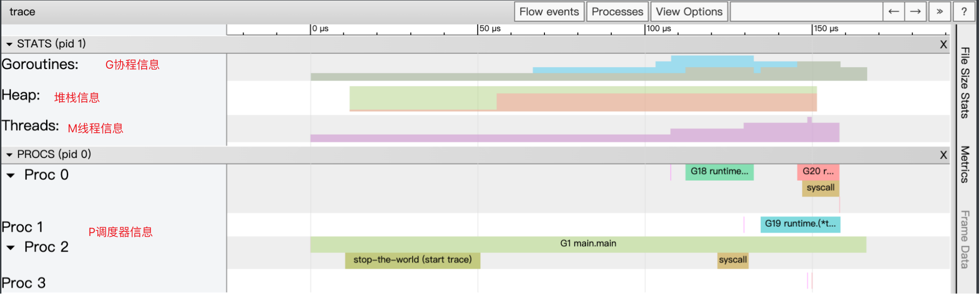Close the PROCS (pid 0) section

click(x=943, y=155)
